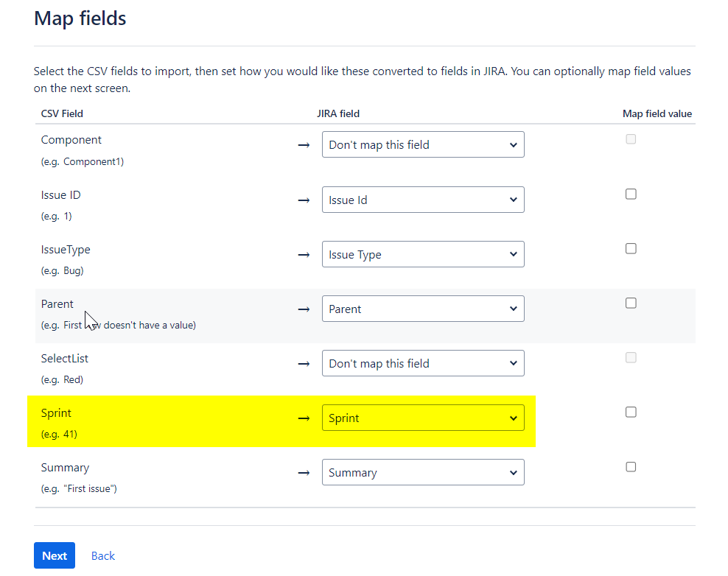The width and height of the screenshot is (728, 576).
Task: Open the highlighted Sprint field dropdown
Action: pyautogui.click(x=423, y=418)
